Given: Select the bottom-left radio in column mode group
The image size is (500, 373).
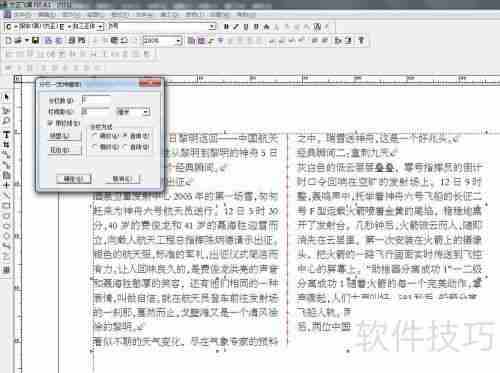Looking at the screenshot, I should [x=95, y=146].
